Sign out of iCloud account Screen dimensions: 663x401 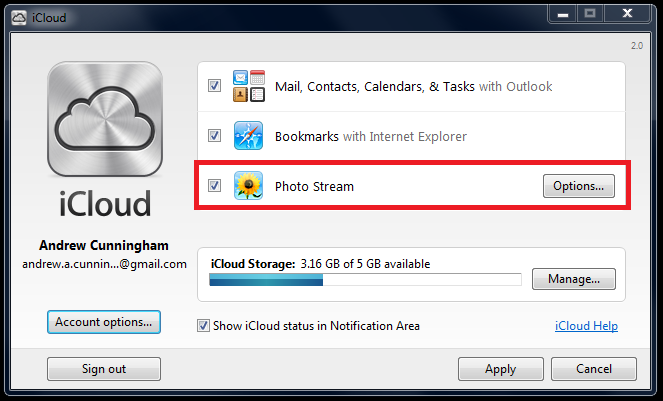(x=104, y=369)
